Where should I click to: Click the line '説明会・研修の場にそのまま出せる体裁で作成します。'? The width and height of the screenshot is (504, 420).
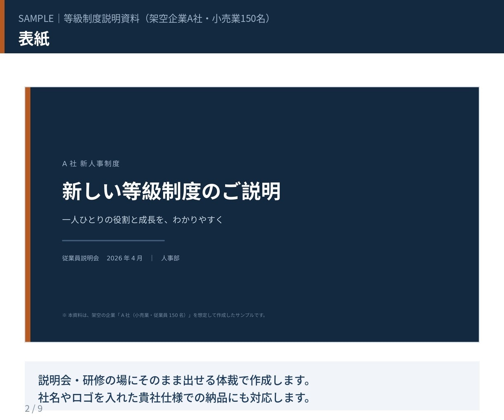point(174,380)
